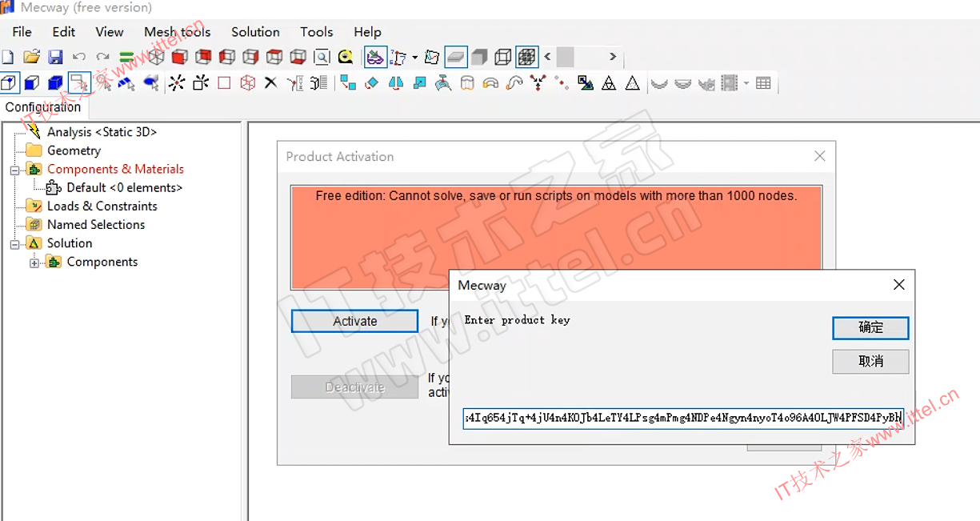Open a model with the folder icon
The width and height of the screenshot is (980, 521).
point(31,57)
